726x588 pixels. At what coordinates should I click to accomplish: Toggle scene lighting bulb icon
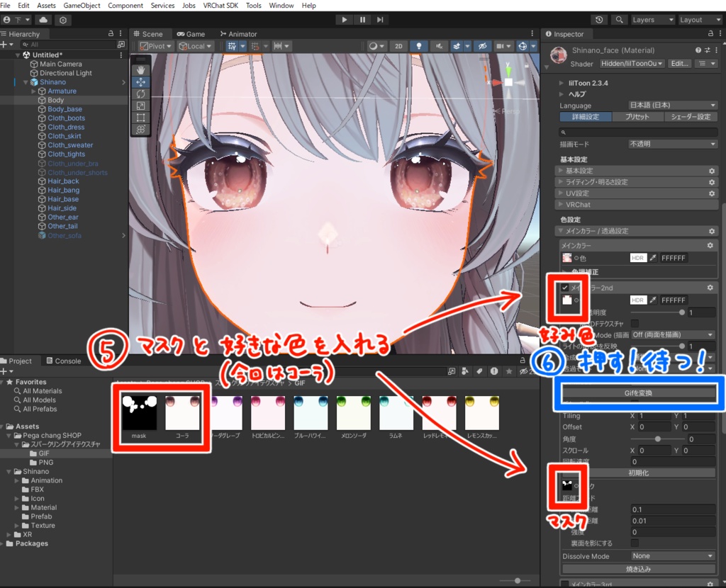(419, 46)
